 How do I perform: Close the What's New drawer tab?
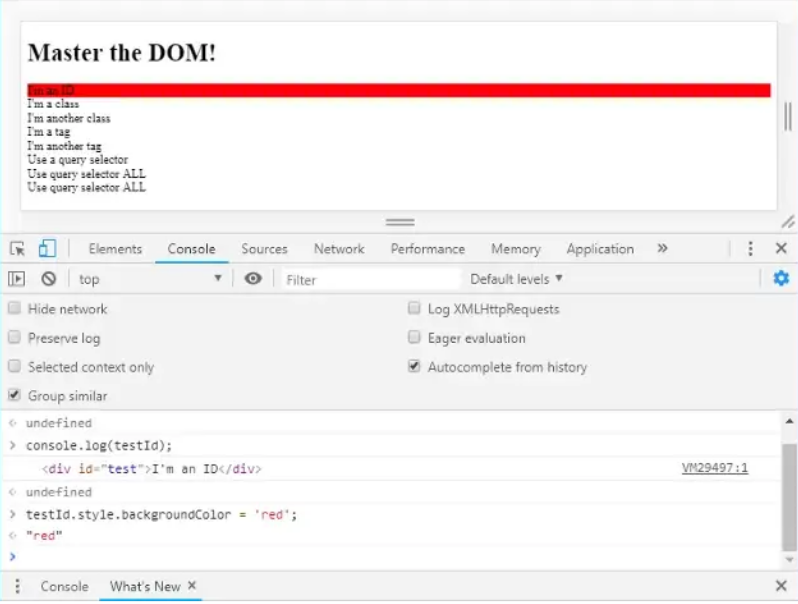(192, 586)
